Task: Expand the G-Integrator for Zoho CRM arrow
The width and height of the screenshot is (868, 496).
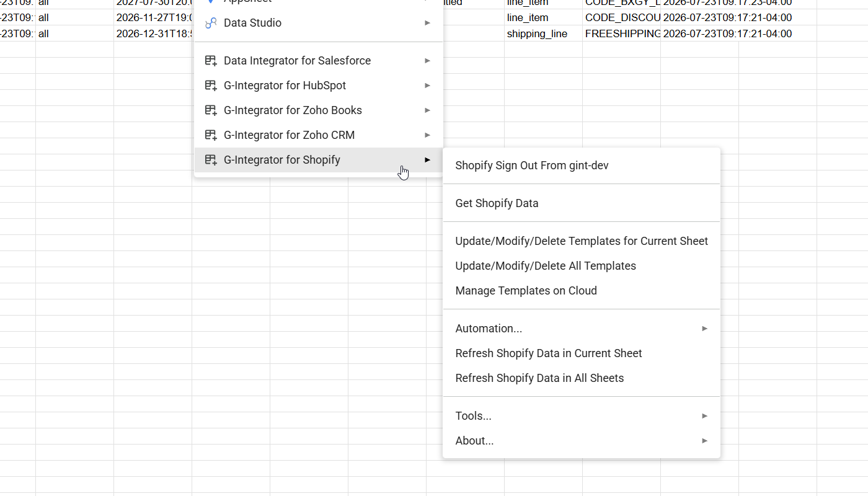Action: (x=427, y=135)
